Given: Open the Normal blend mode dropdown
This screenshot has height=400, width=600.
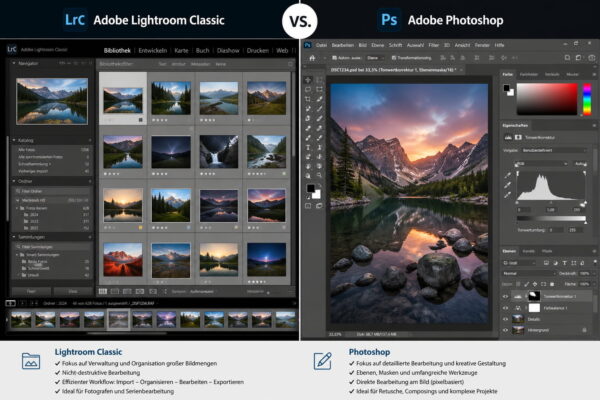Looking at the screenshot, I should click(x=529, y=274).
